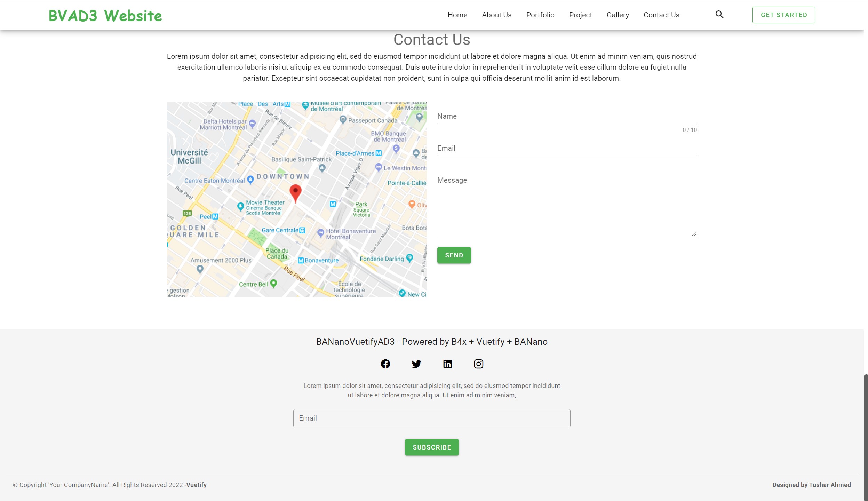The width and height of the screenshot is (868, 501).
Task: Click the BVAD3 Website logo title
Action: click(x=105, y=16)
